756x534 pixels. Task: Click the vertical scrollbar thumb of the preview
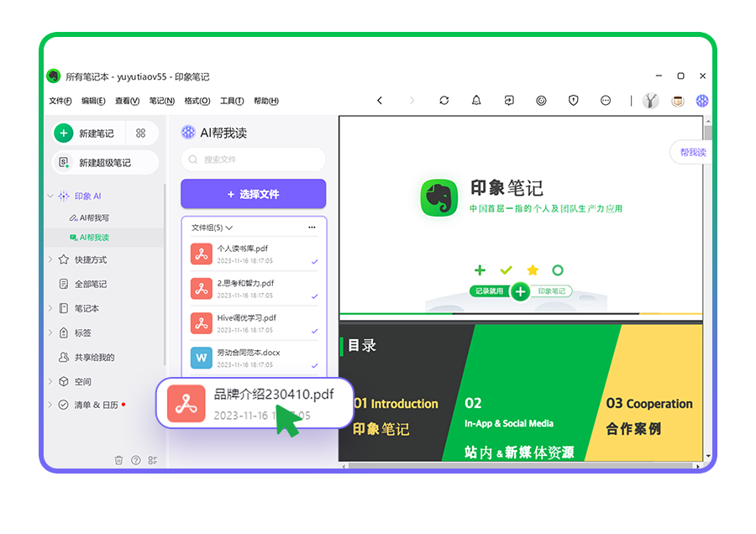708,133
